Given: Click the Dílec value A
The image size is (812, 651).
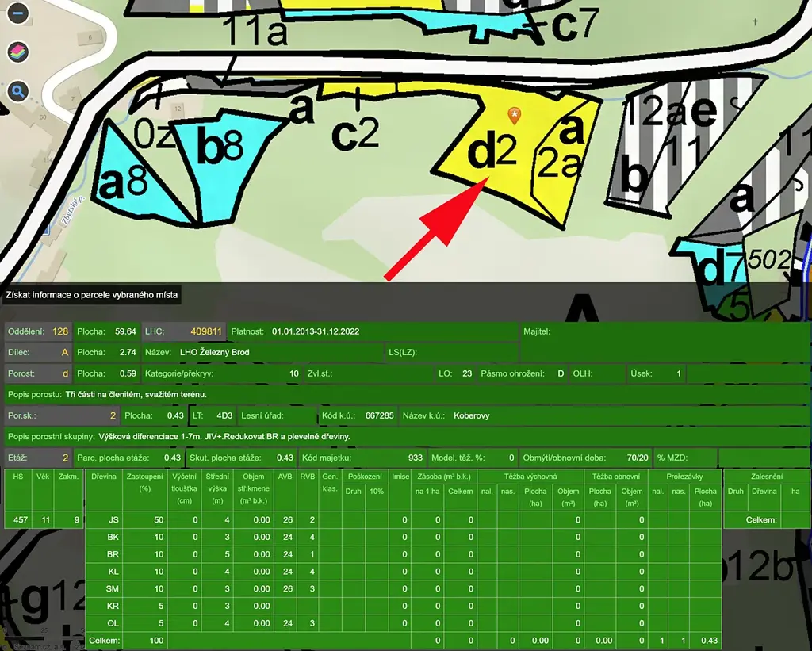Looking at the screenshot, I should point(64,352).
